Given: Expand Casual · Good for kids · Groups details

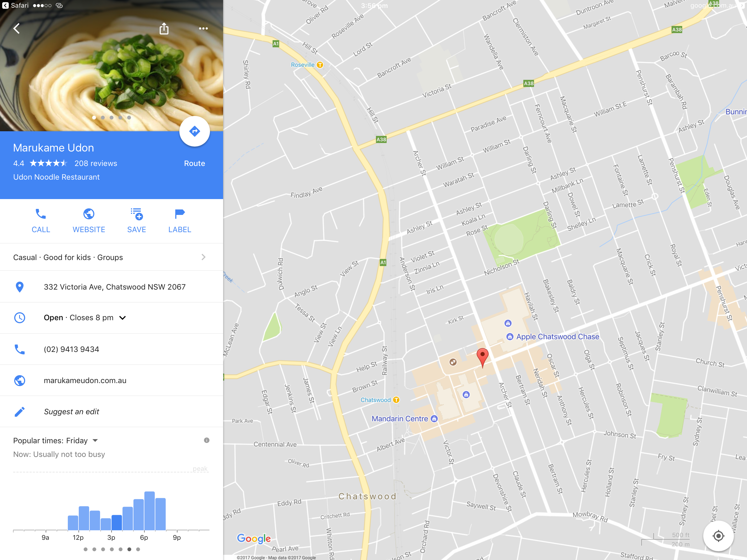Looking at the screenshot, I should pos(112,257).
